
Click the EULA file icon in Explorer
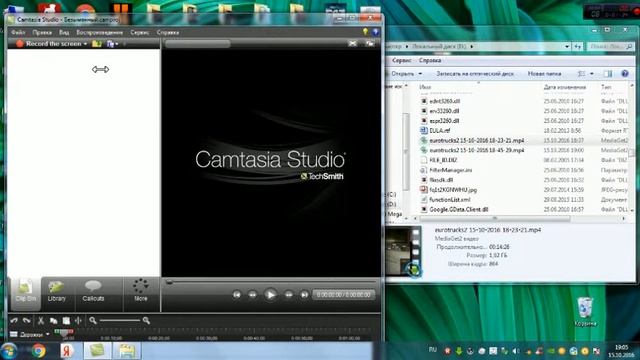(x=424, y=131)
